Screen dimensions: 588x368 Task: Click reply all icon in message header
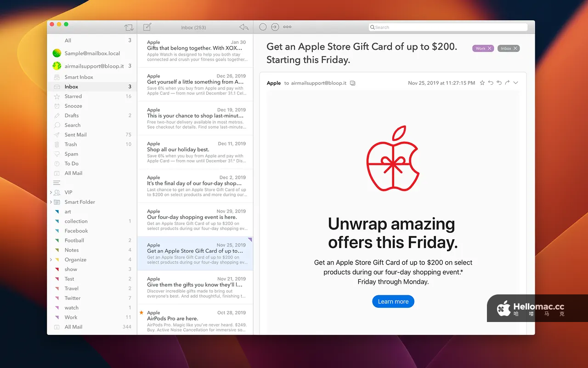[499, 83]
